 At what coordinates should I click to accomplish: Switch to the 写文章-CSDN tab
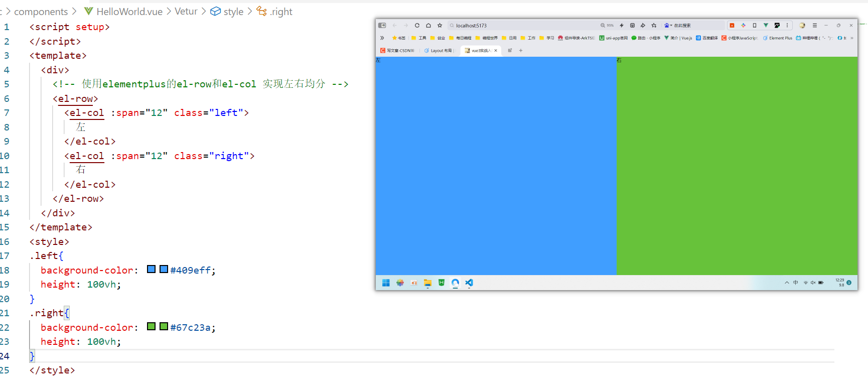tap(397, 50)
